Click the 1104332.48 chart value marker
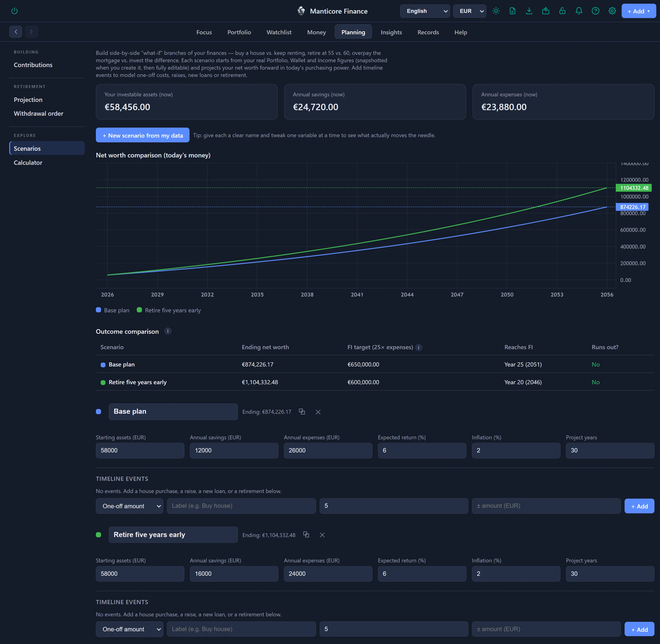The width and height of the screenshot is (660, 644). (634, 188)
